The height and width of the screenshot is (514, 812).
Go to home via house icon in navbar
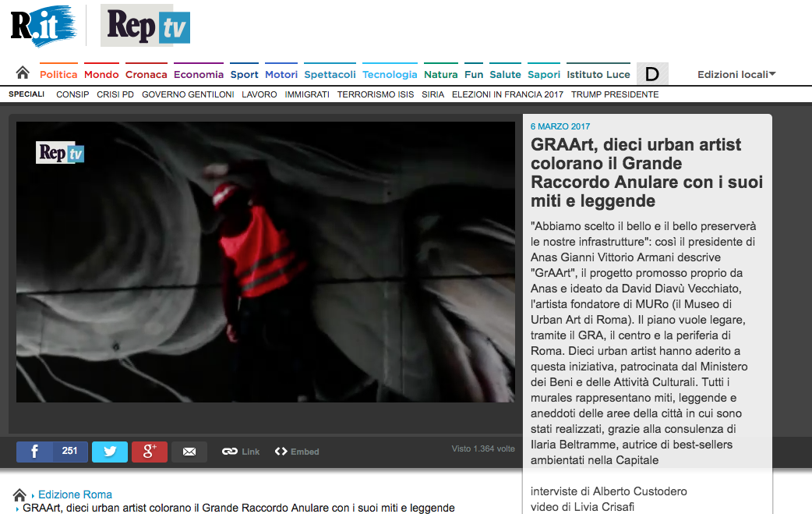[23, 73]
